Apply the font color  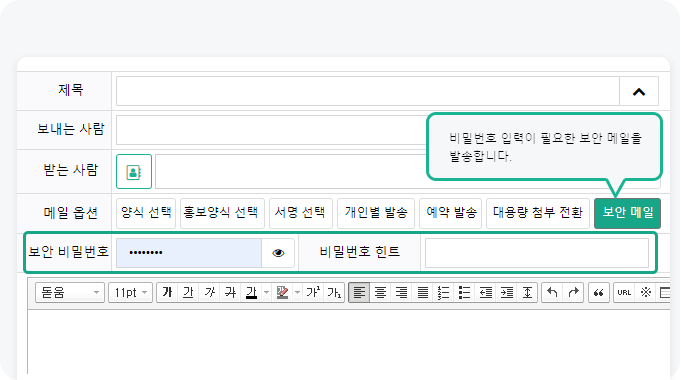[x=251, y=292]
